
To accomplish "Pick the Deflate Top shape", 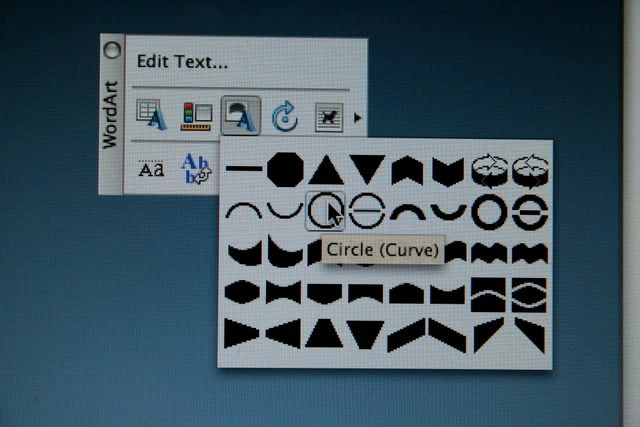I will click(x=448, y=294).
